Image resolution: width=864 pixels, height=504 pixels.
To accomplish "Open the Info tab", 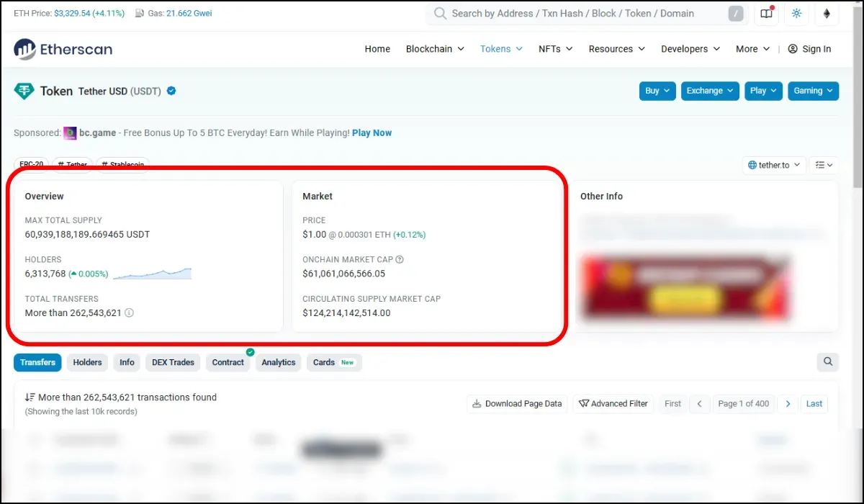I will coord(127,362).
